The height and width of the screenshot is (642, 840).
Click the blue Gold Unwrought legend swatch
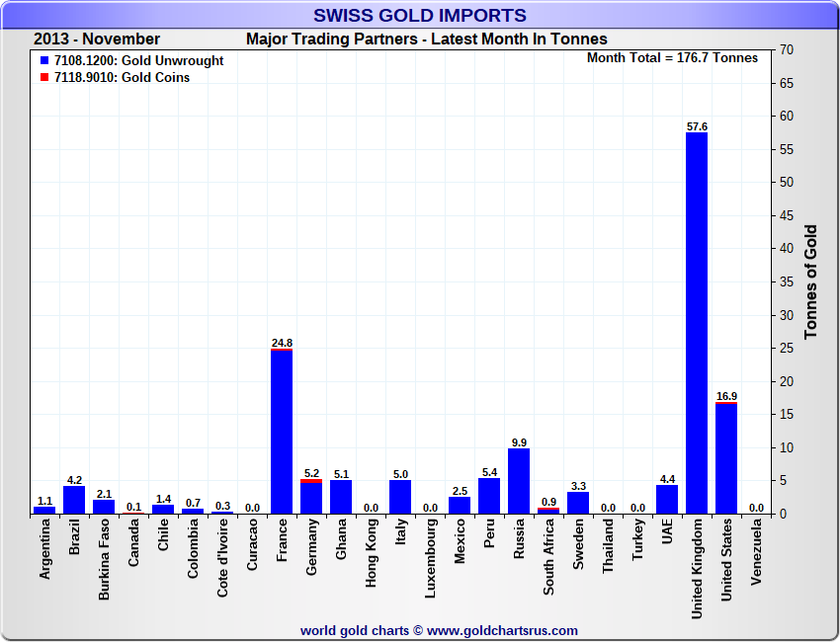click(43, 61)
